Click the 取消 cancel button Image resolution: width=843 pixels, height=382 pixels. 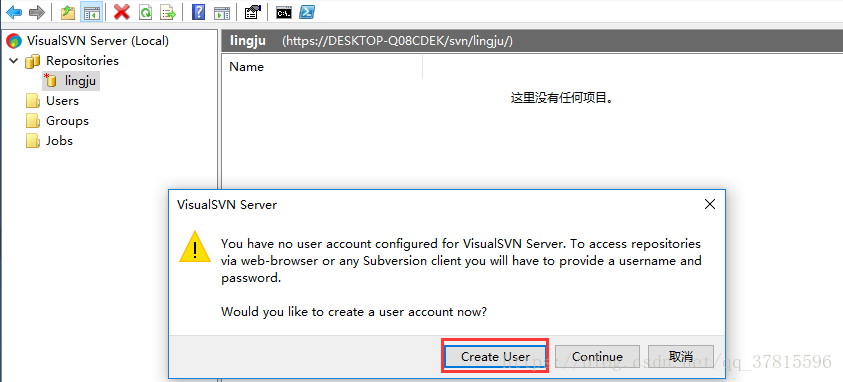(681, 357)
